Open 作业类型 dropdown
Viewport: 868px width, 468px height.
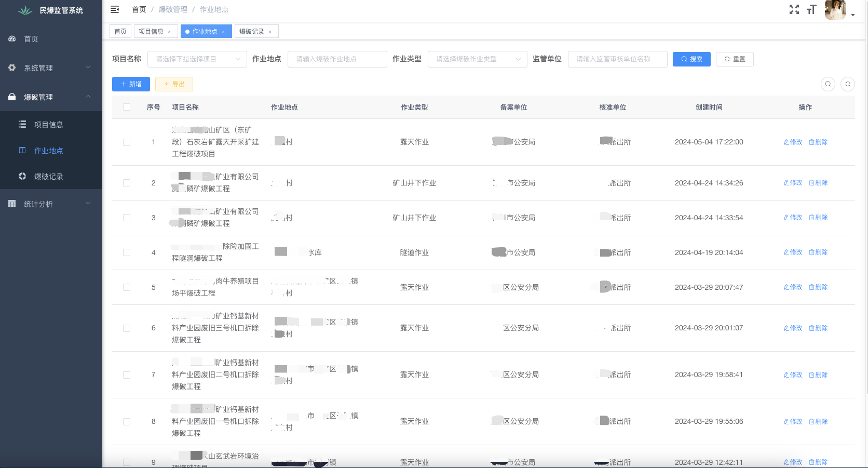pos(478,59)
